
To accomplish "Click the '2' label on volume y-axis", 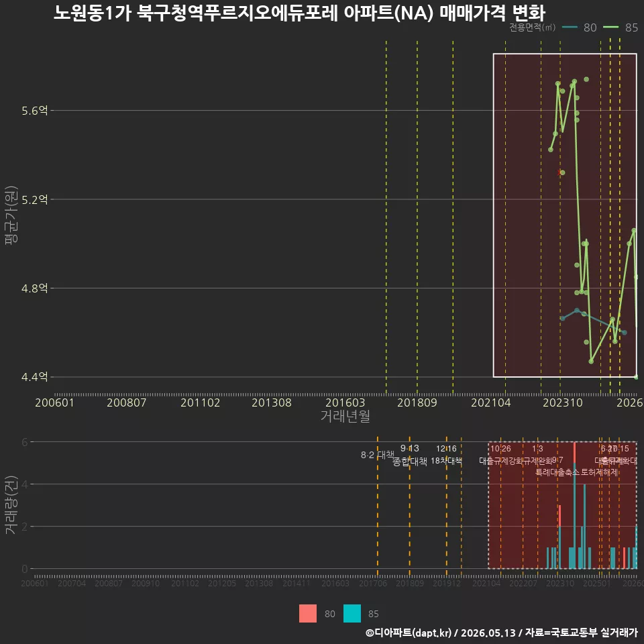I will coord(25,527).
